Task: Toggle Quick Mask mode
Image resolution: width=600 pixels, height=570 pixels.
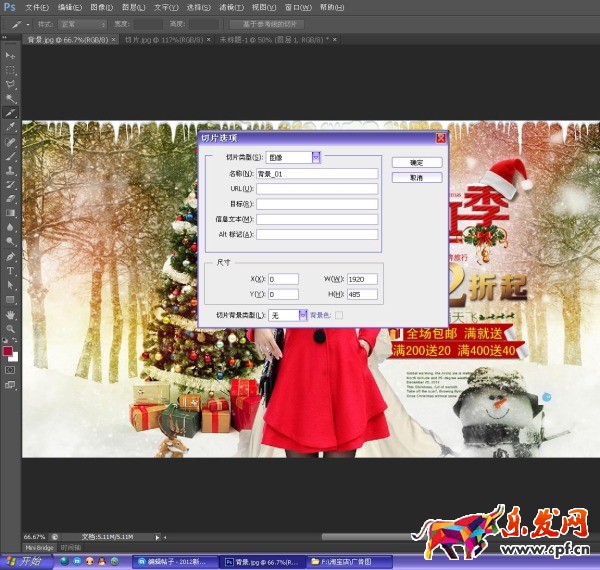Action: (10, 370)
